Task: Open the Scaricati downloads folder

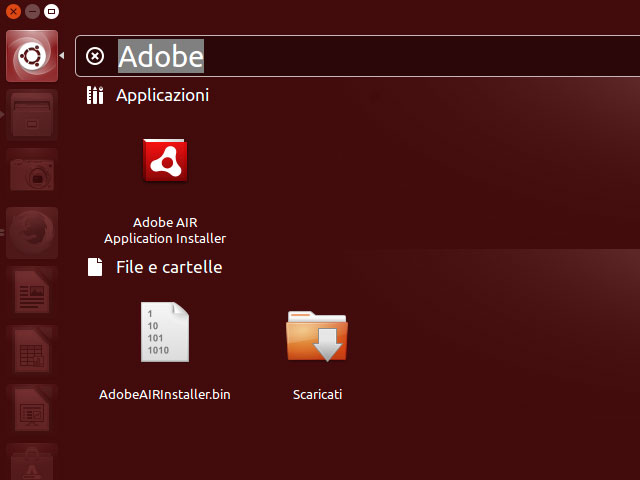Action: click(x=317, y=337)
